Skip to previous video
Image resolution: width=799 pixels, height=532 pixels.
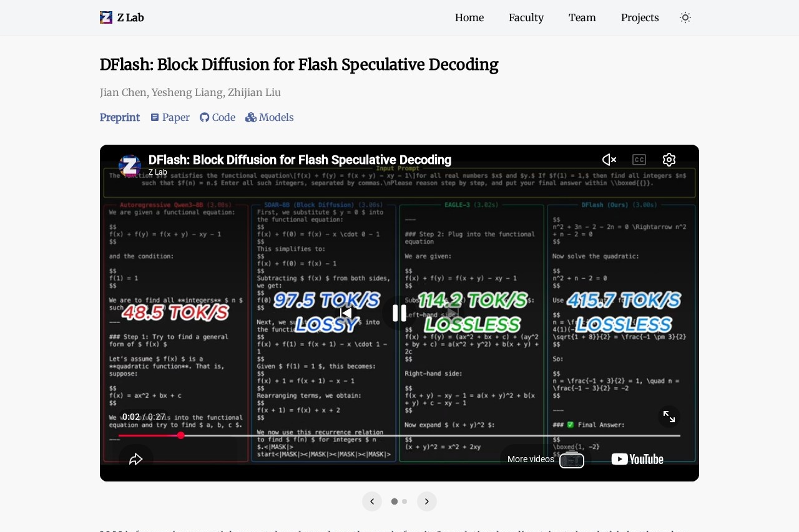point(346,313)
